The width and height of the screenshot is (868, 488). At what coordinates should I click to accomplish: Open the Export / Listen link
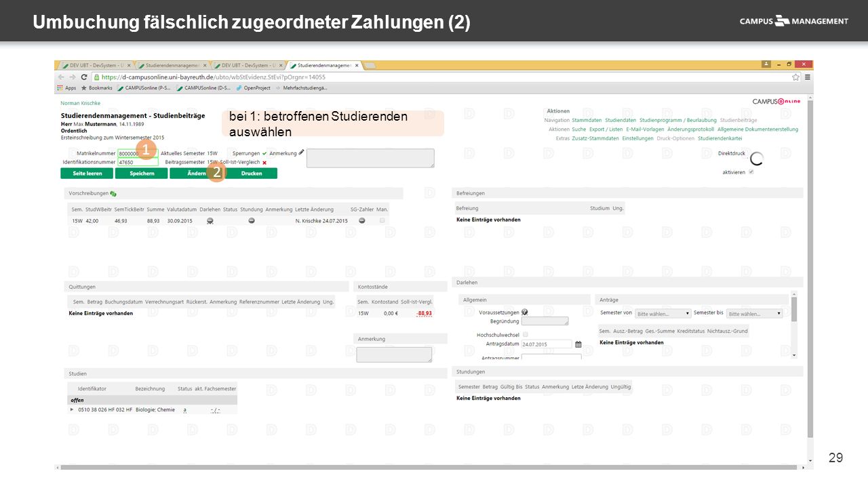[606, 129]
